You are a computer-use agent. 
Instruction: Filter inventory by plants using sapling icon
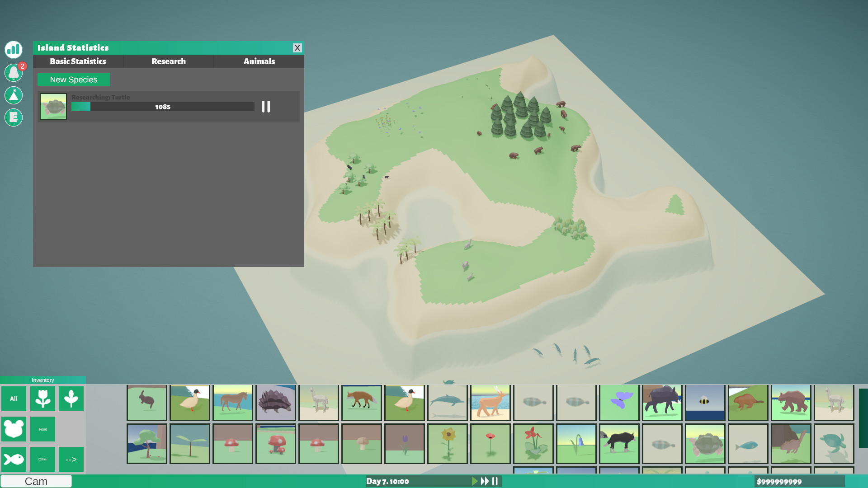(x=71, y=399)
